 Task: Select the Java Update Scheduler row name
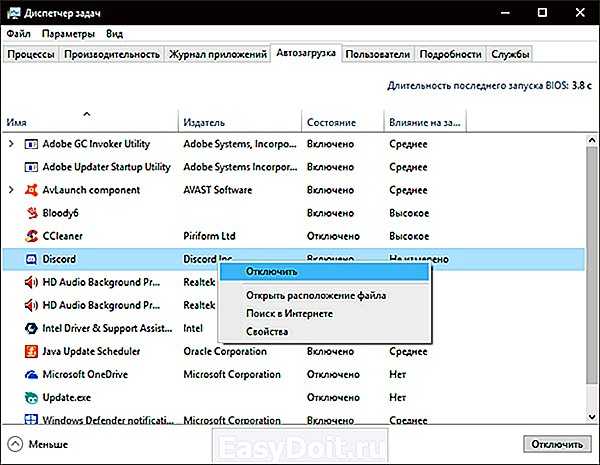(x=91, y=351)
